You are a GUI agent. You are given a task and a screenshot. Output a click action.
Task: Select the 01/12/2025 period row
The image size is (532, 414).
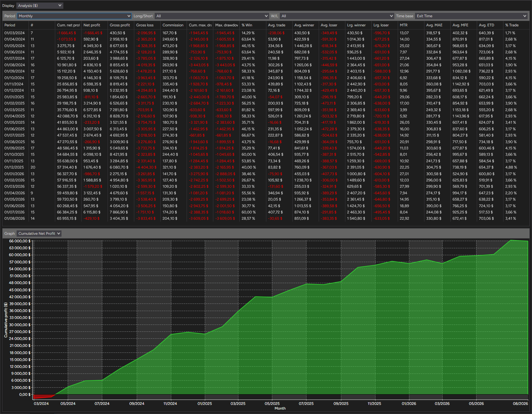tap(266, 167)
